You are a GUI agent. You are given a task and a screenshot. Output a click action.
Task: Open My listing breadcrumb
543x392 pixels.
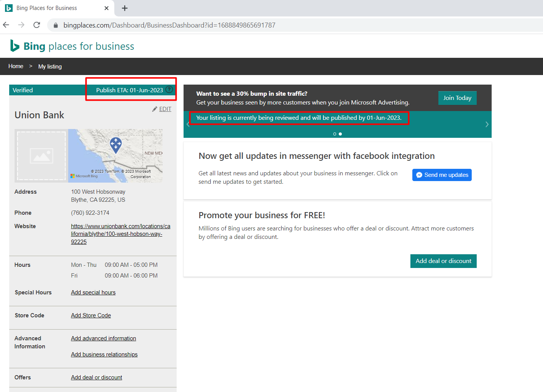pyautogui.click(x=50, y=67)
